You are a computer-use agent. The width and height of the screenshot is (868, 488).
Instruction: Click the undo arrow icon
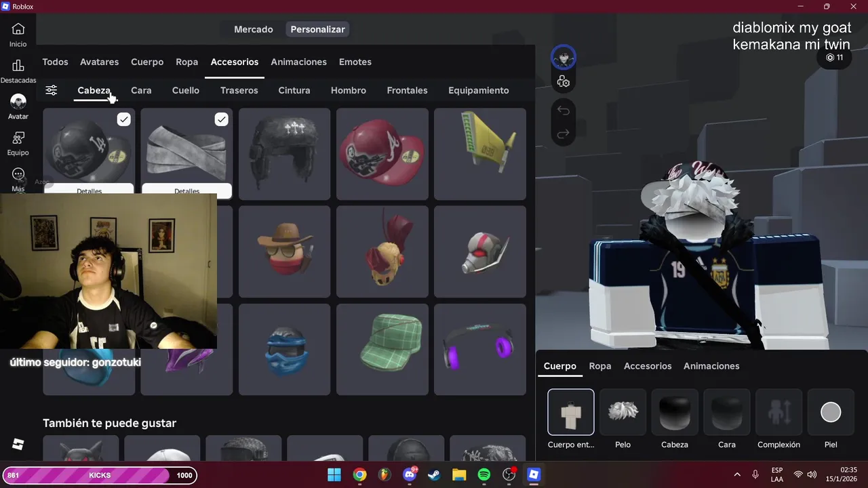click(x=564, y=110)
